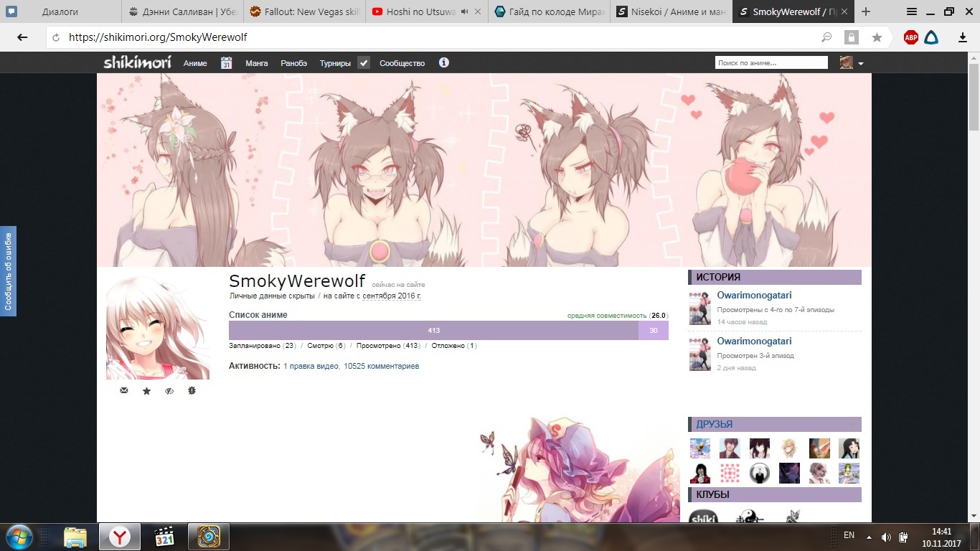The width and height of the screenshot is (980, 551).
Task: Open the Манга menu item
Action: (x=256, y=63)
